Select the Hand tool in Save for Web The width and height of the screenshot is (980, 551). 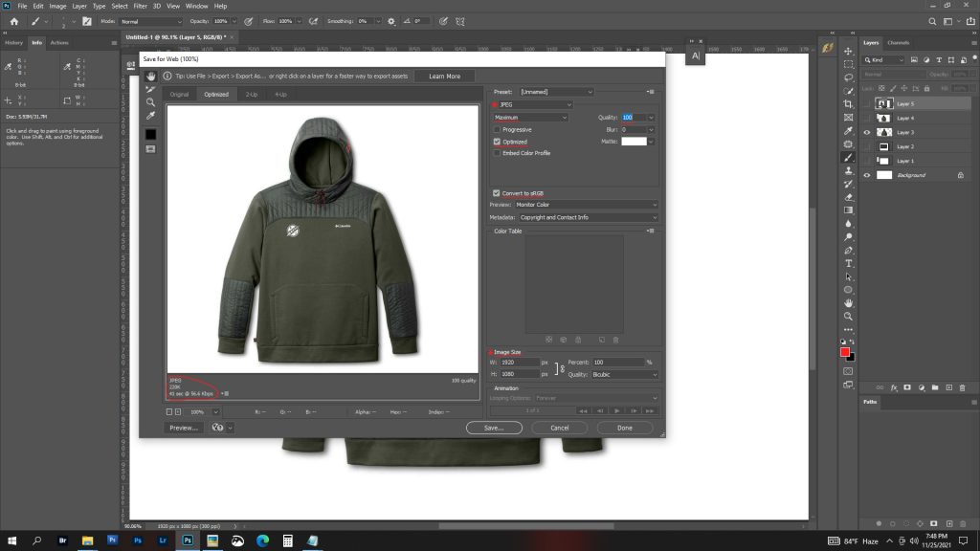(150, 77)
